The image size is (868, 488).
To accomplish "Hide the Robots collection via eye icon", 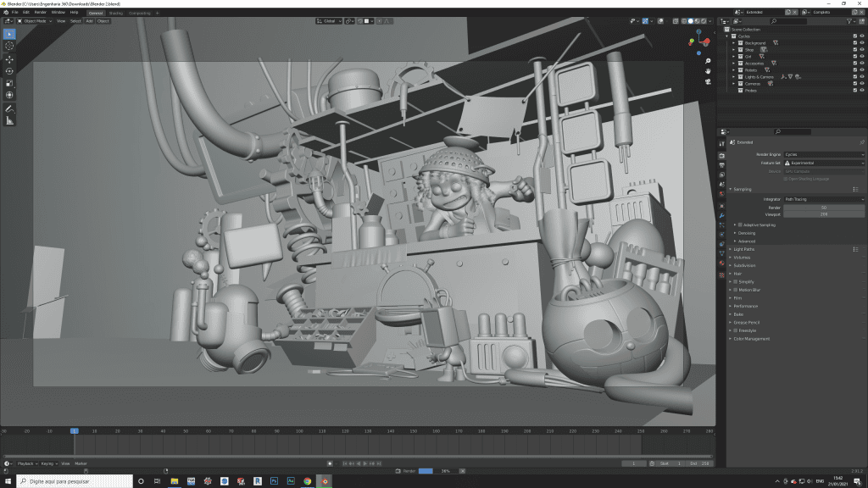I will pyautogui.click(x=862, y=69).
